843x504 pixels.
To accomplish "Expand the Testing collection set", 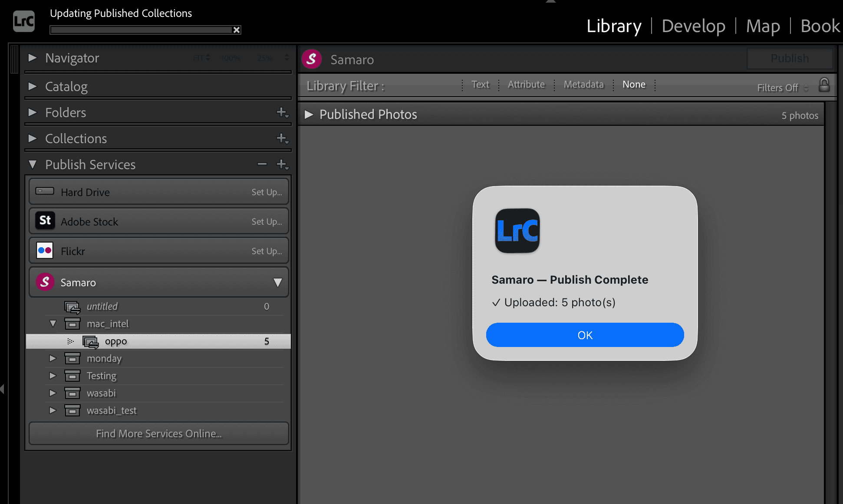I will click(x=53, y=376).
